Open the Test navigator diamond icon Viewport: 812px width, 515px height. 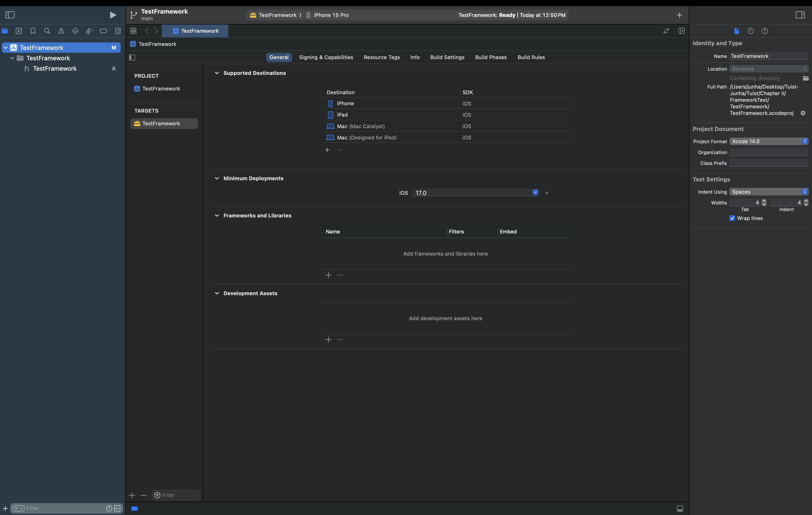[x=75, y=31]
